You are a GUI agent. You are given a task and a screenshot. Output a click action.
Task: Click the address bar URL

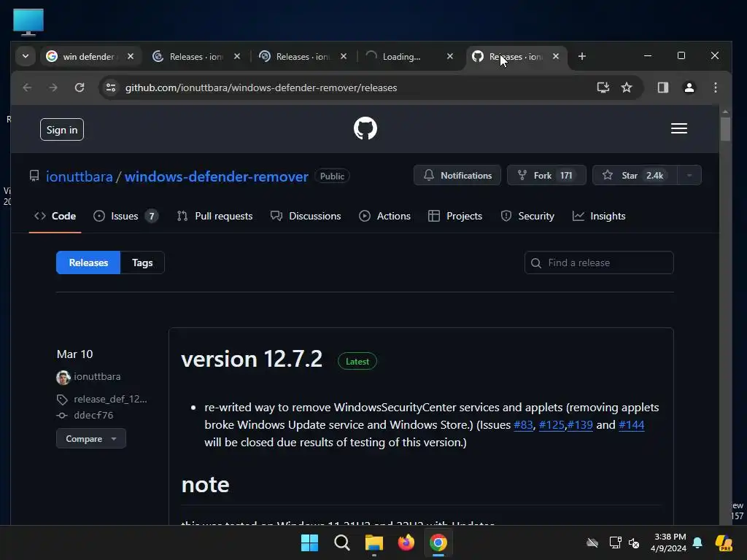tap(261, 87)
